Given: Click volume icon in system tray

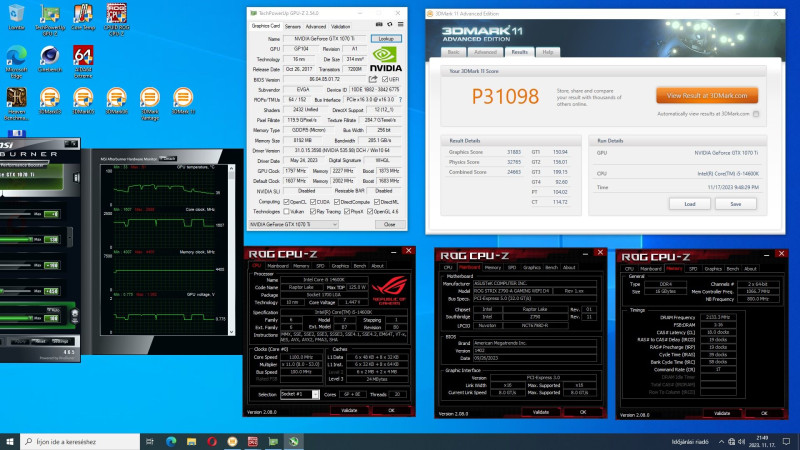Looking at the screenshot, I should 741,441.
